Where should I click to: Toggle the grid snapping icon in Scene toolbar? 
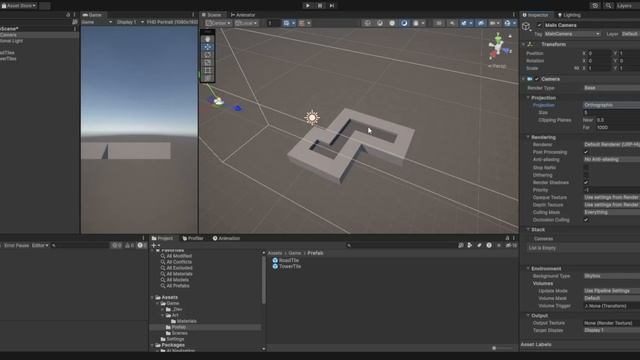pos(287,23)
